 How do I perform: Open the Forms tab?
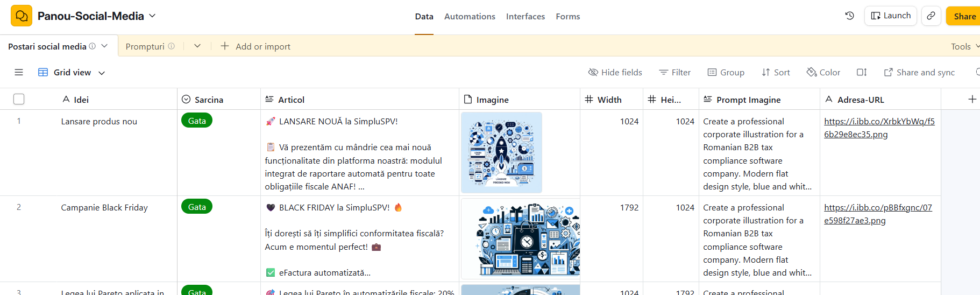(568, 17)
